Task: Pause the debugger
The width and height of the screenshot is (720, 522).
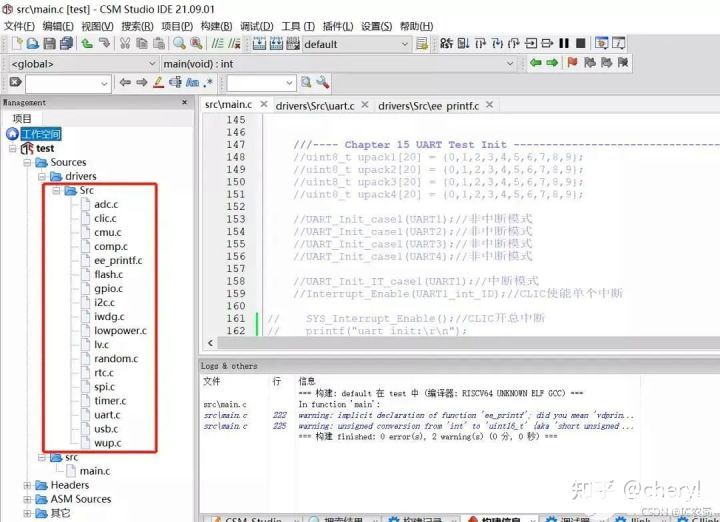Action: pos(564,43)
